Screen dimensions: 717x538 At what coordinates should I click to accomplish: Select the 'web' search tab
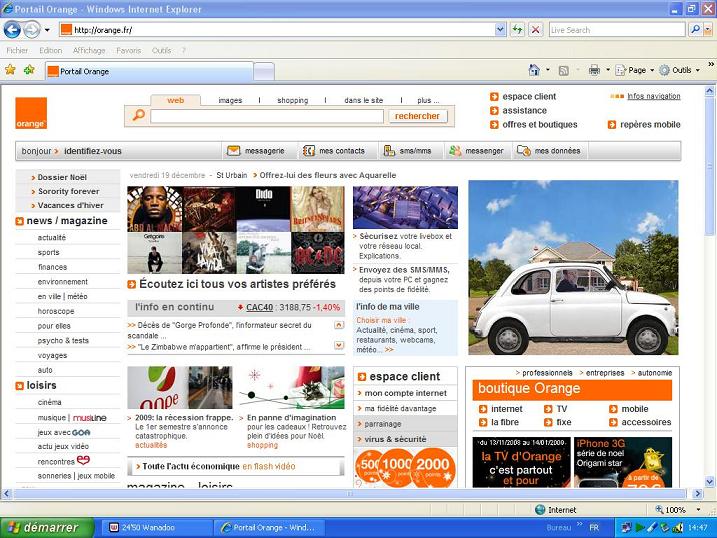[175, 100]
